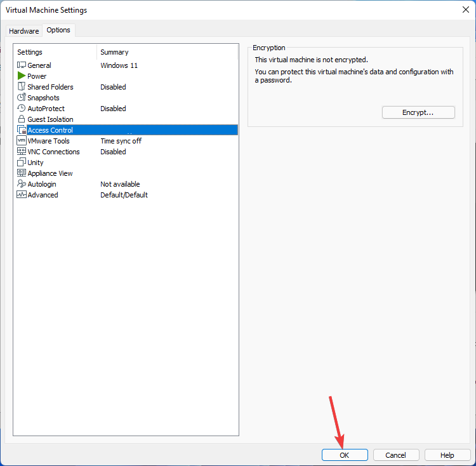Click the Time sync off summary
This screenshot has height=466, width=476.
[121, 141]
